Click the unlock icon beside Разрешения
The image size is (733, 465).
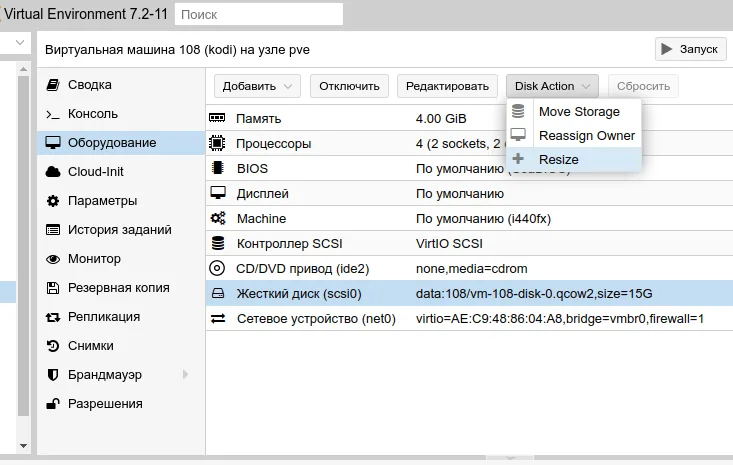click(x=53, y=404)
